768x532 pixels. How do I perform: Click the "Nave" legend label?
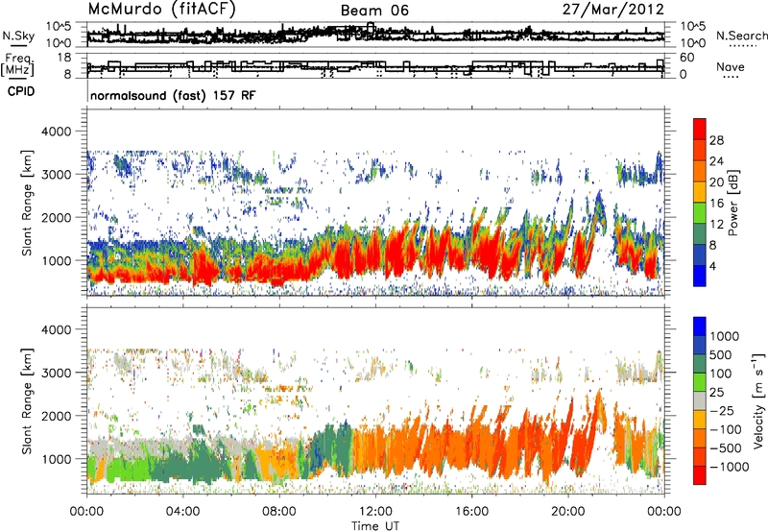pos(731,66)
